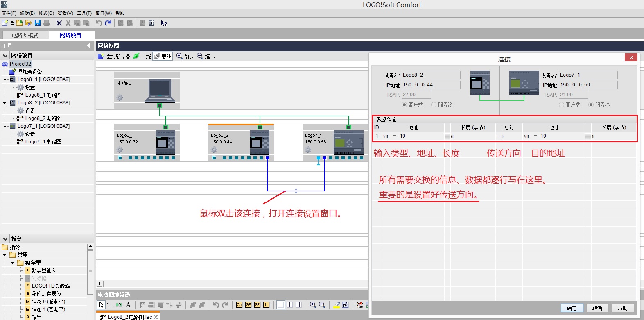Click the Logo8_2 设备名 field
The height and width of the screenshot is (320, 644).
(x=431, y=75)
